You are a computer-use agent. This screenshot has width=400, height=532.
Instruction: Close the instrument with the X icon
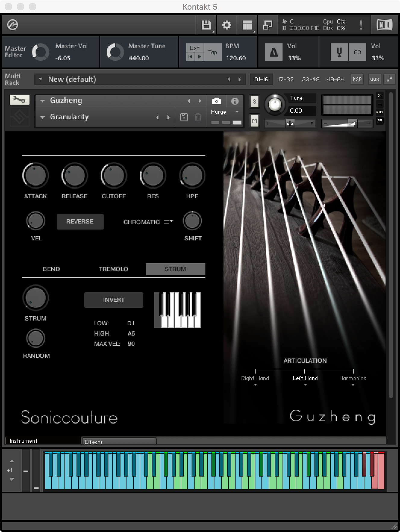380,95
